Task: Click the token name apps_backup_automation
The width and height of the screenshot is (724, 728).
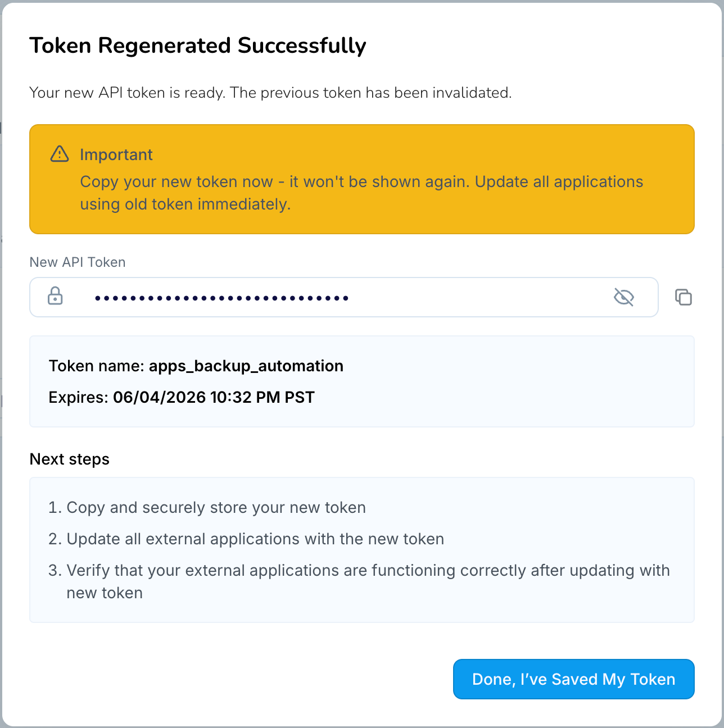Action: coord(246,366)
